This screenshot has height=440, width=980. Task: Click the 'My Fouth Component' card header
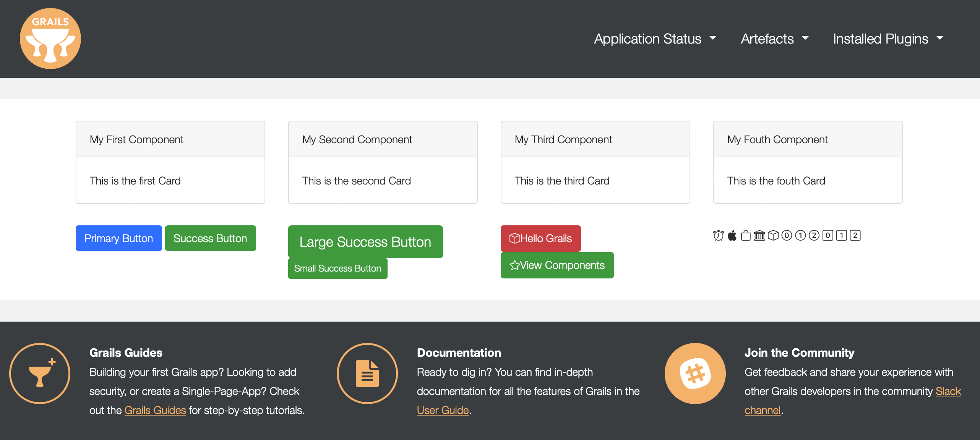click(808, 139)
